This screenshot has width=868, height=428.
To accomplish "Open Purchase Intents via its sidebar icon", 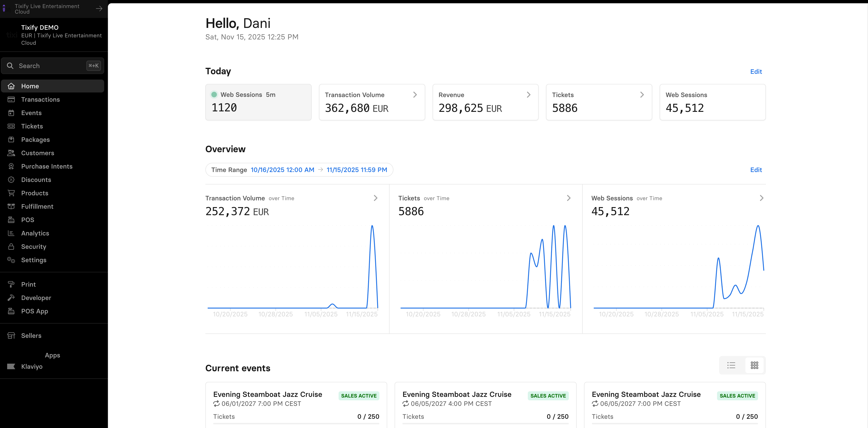I will pos(11,166).
